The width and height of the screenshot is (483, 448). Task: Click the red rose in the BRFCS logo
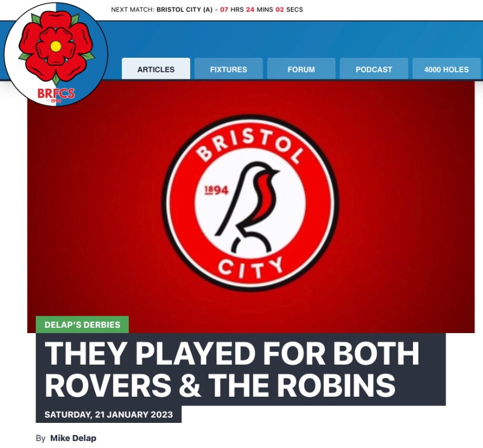click(x=56, y=47)
